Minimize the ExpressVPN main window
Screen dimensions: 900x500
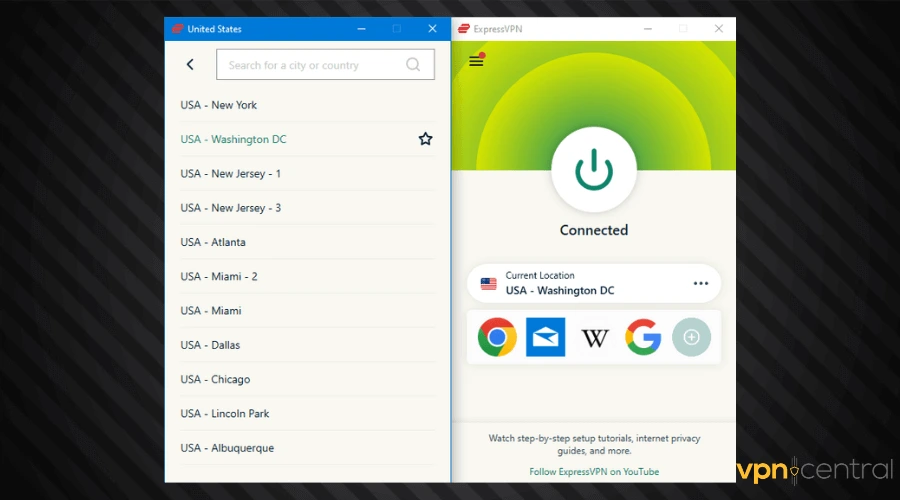(647, 29)
